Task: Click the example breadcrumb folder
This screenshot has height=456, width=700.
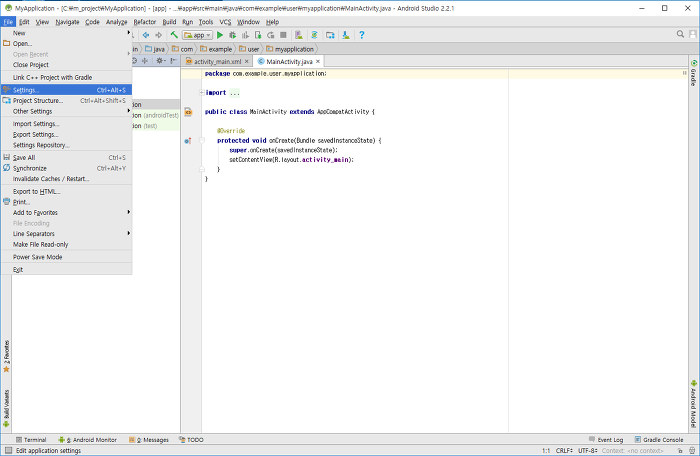Action: pyautogui.click(x=216, y=49)
